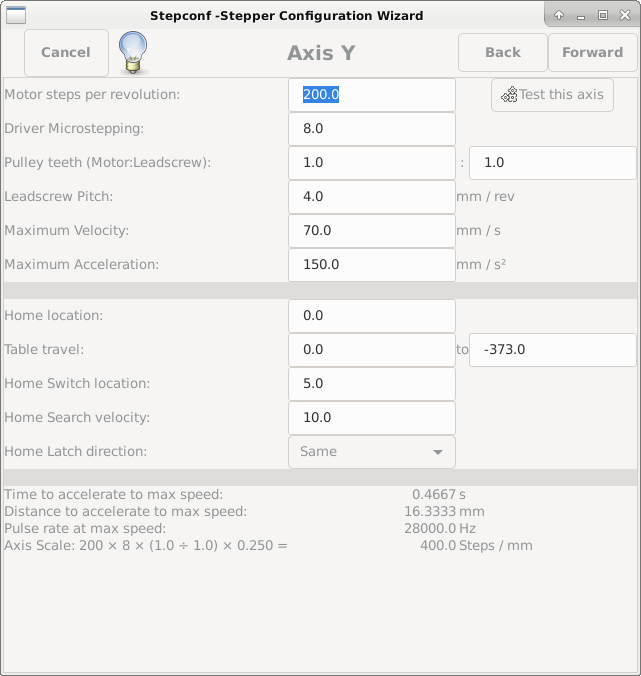Open the Home Latch direction dropdown
This screenshot has height=676, width=641.
point(372,452)
